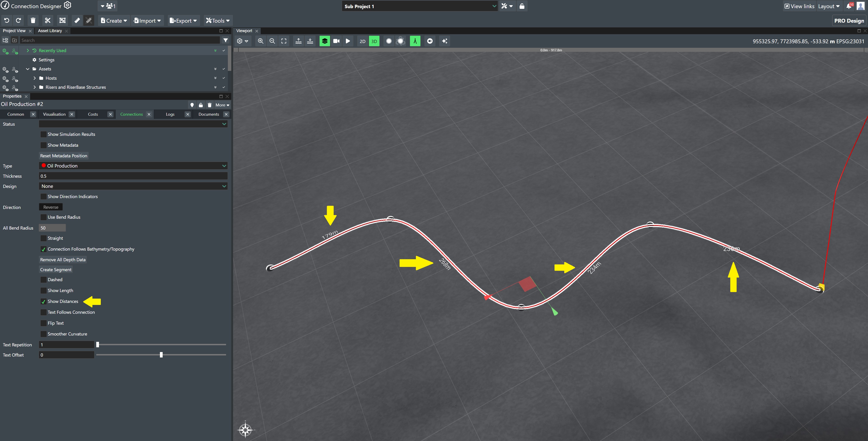This screenshot has height=441, width=868.
Task: Enable the Smoother Curvature checkbox
Action: [x=43, y=334]
